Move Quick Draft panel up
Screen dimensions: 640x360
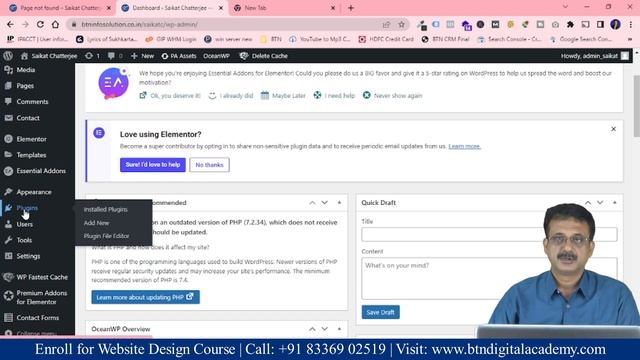tap(588, 203)
